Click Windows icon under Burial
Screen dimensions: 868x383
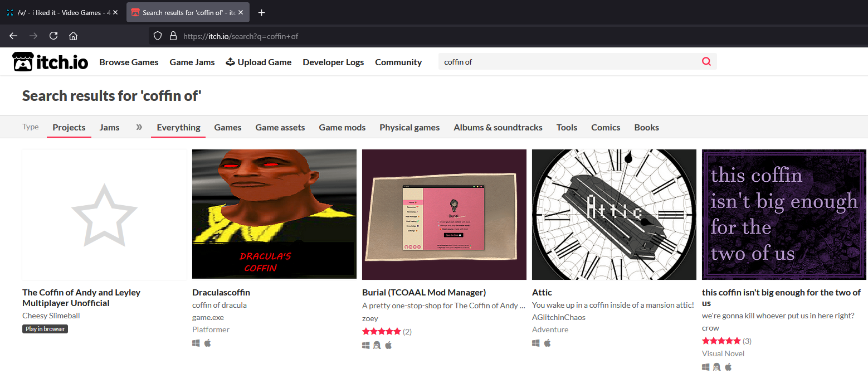[x=366, y=345]
